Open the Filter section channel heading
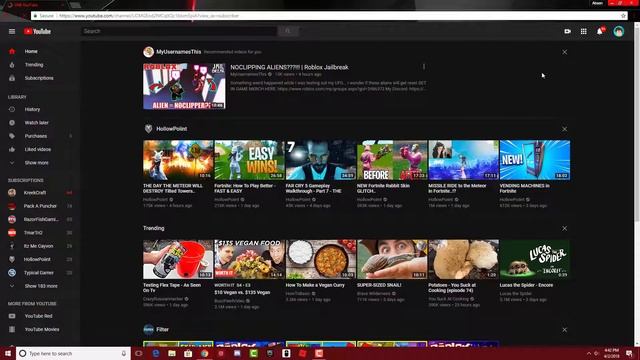Screen dimensions: 640x360 pyautogui.click(x=162, y=329)
